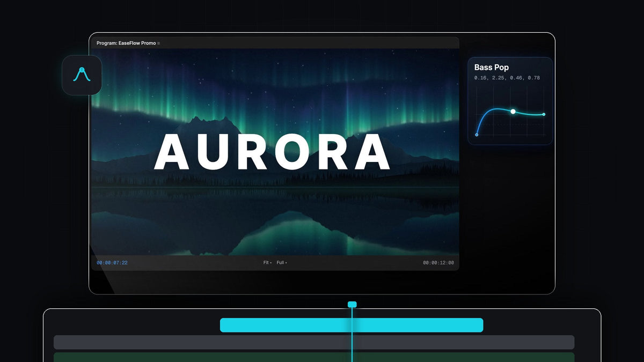This screenshot has height=362, width=644.
Task: Select the cyan clip on the timeline
Action: point(352,325)
